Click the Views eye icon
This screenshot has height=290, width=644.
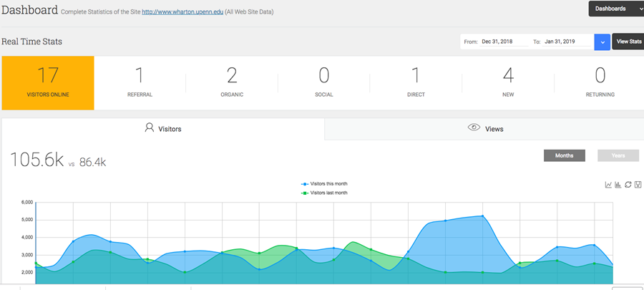[474, 127]
